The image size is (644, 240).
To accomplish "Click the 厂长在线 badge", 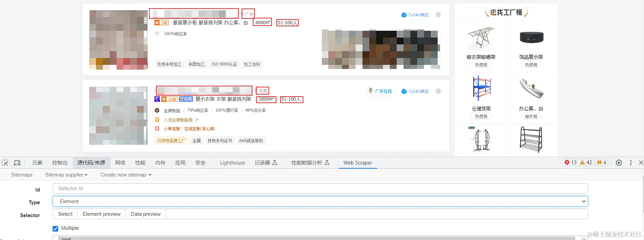I will (x=380, y=91).
